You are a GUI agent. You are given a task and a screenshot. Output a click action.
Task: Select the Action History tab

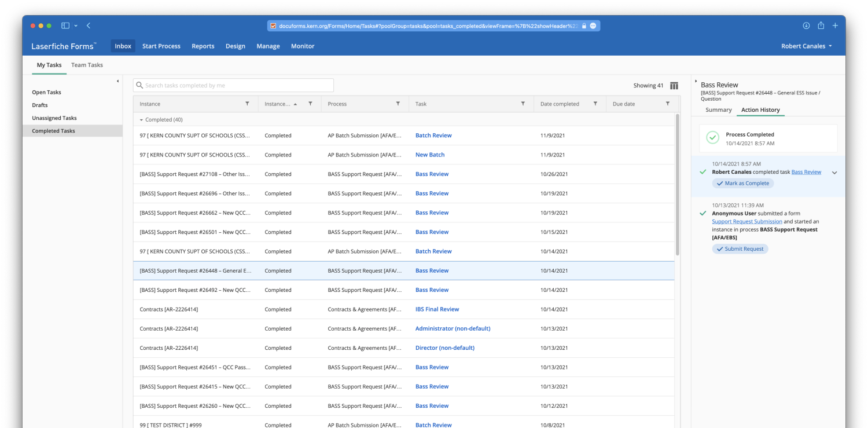tap(760, 110)
